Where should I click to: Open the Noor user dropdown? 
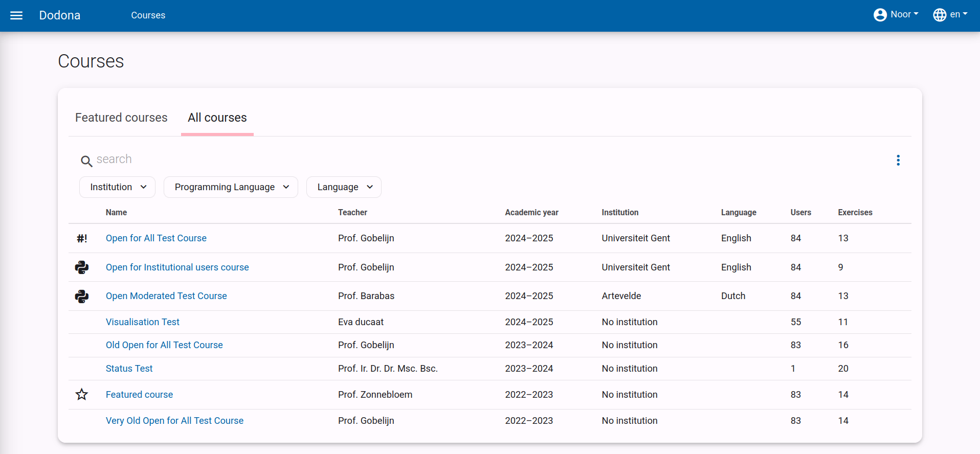click(896, 15)
